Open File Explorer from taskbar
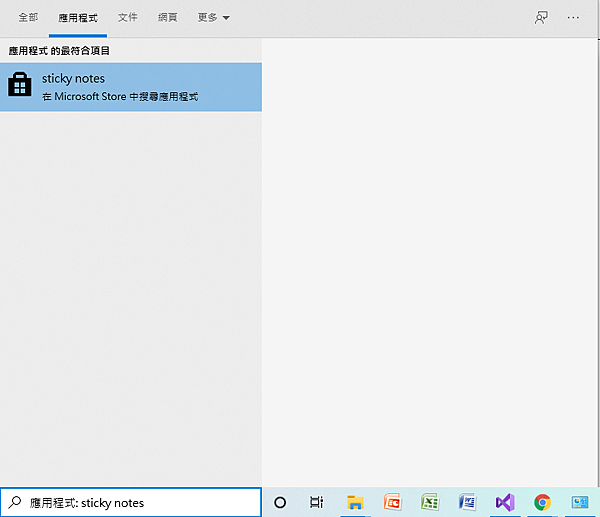600x517 pixels. [x=355, y=502]
